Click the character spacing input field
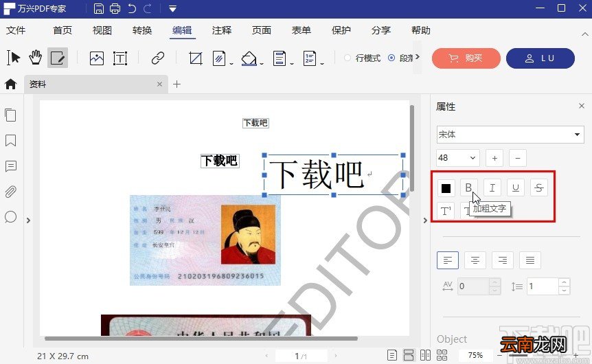 pyautogui.click(x=473, y=286)
